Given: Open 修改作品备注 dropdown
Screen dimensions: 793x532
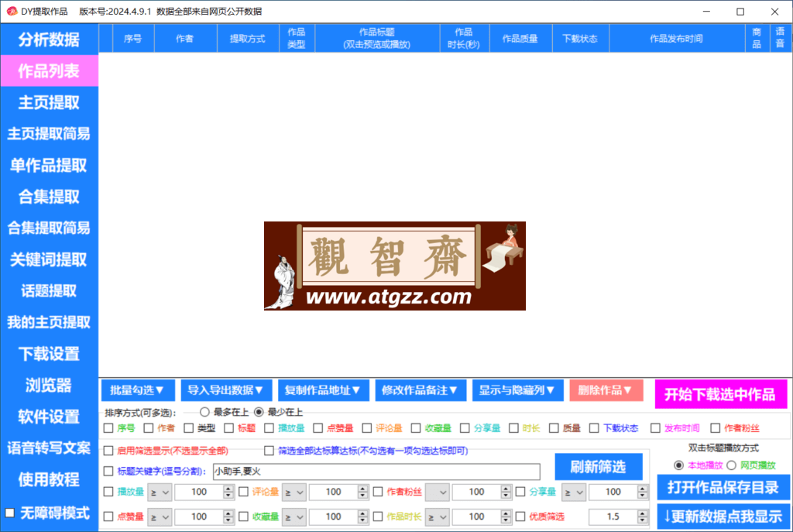Looking at the screenshot, I should coord(421,390).
